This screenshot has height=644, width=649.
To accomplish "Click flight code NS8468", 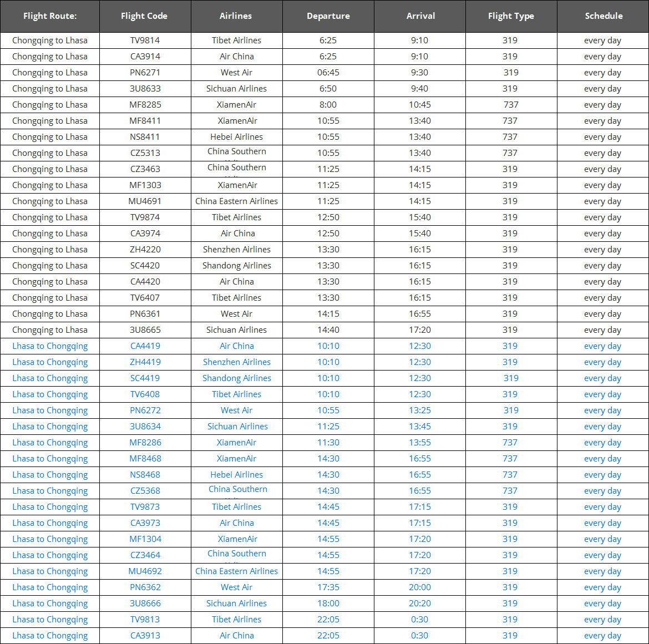I will tap(145, 475).
